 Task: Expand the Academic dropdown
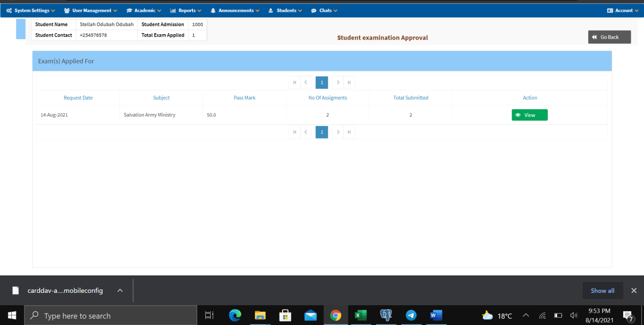(x=144, y=10)
